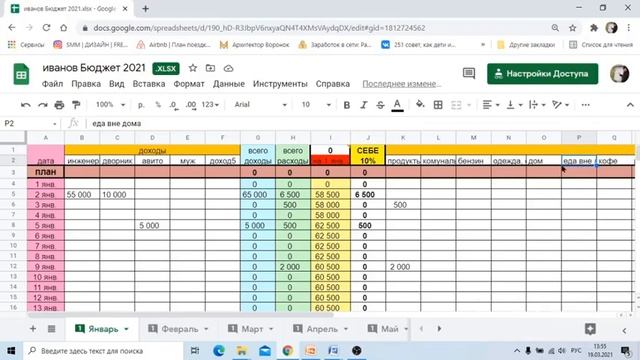
Task: Open the Инструменты menu
Action: coord(280,84)
